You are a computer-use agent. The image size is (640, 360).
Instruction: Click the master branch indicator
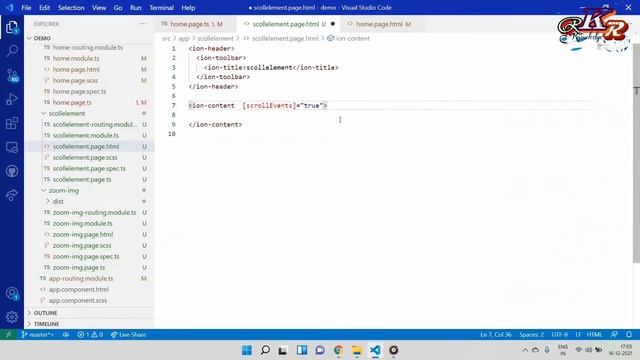click(x=38, y=334)
